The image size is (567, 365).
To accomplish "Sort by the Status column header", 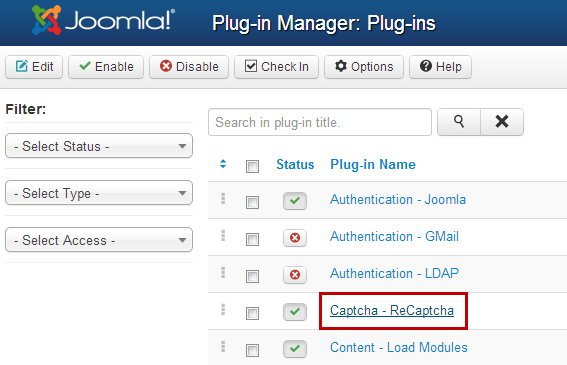I will tap(295, 165).
